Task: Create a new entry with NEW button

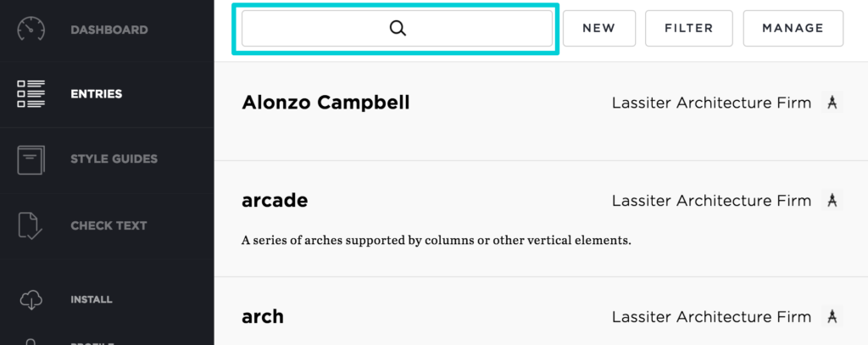Action: [x=599, y=28]
